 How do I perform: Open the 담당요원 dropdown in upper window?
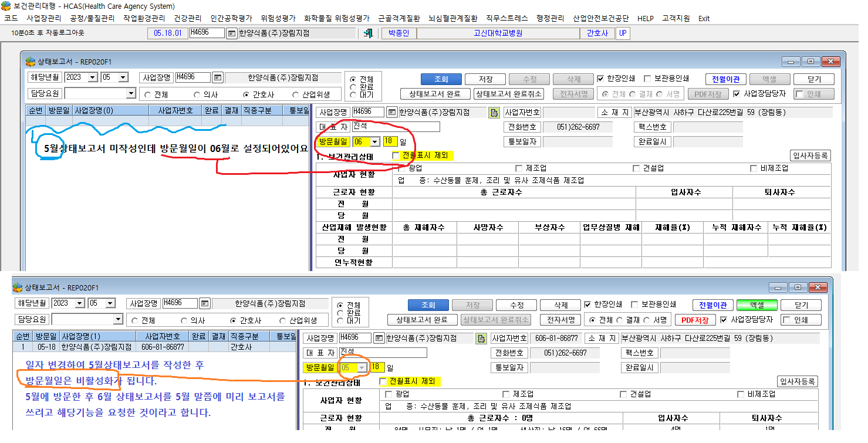tap(131, 94)
